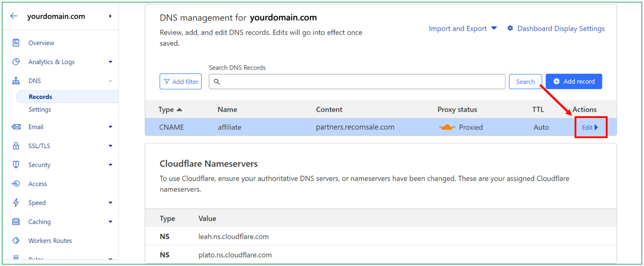Click the Speed lightning bolt icon

[16, 203]
